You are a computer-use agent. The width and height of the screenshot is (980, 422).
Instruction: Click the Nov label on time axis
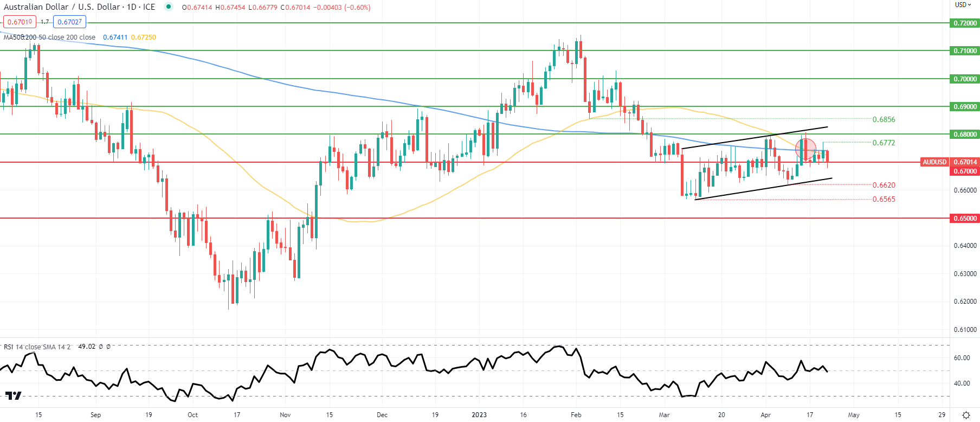tap(285, 415)
